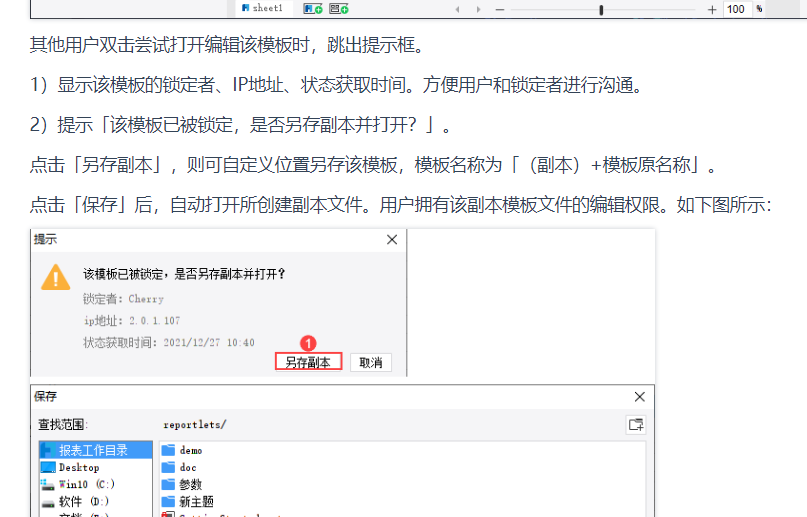
Task: Select 报表工作目录 in the location list
Action: tap(96, 450)
